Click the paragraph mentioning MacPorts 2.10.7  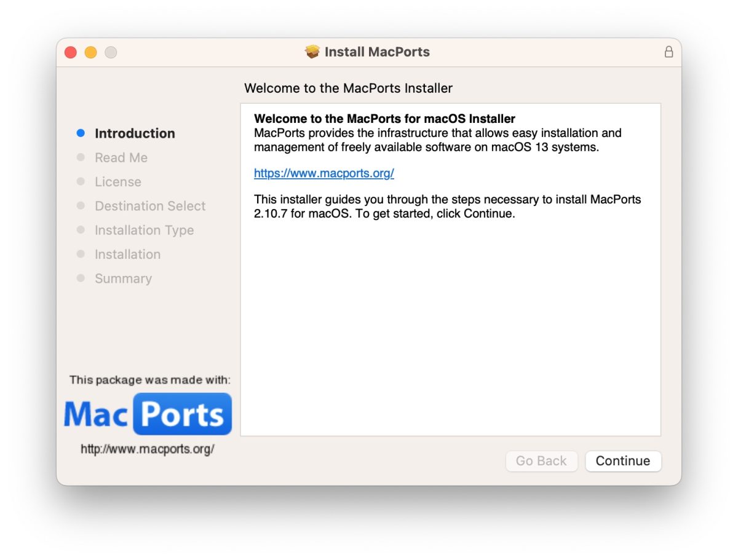[448, 207]
